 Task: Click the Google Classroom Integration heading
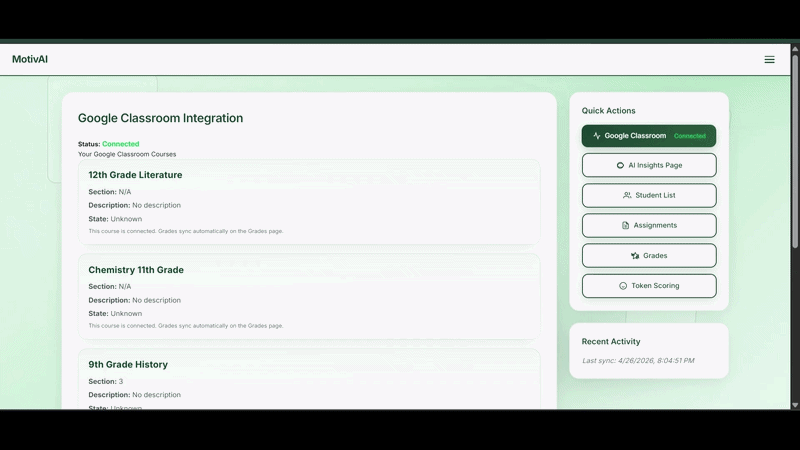[160, 118]
